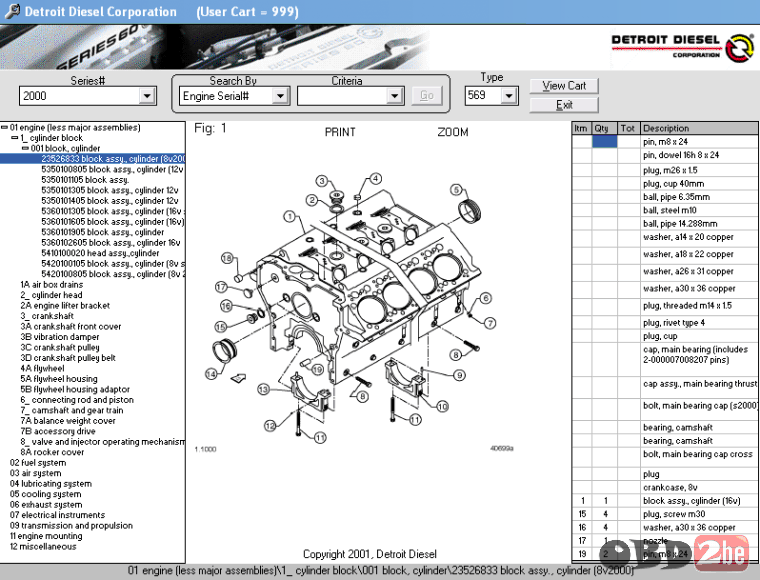The width and height of the screenshot is (760, 580).
Task: Click the Go button
Action: (427, 95)
